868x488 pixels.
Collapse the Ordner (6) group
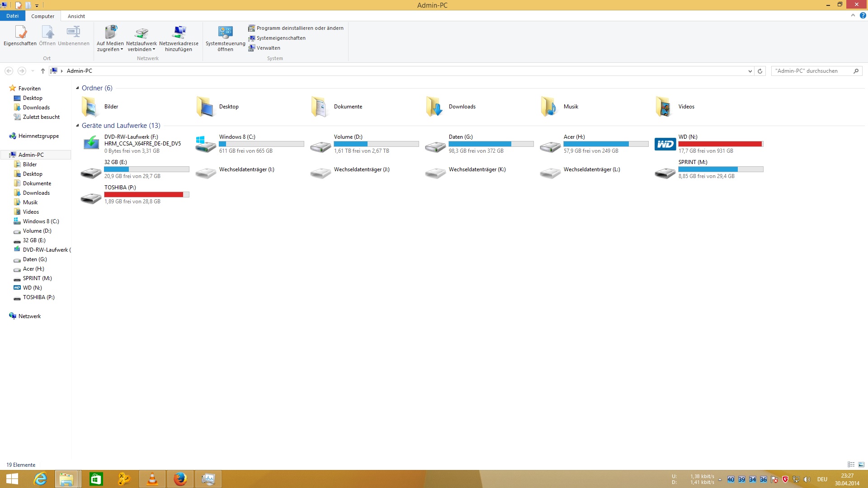tap(77, 88)
